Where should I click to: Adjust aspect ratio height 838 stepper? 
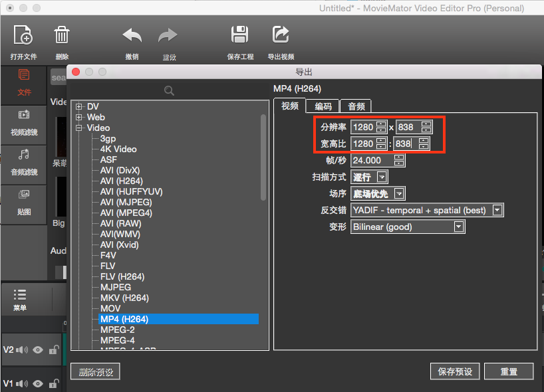(424, 144)
